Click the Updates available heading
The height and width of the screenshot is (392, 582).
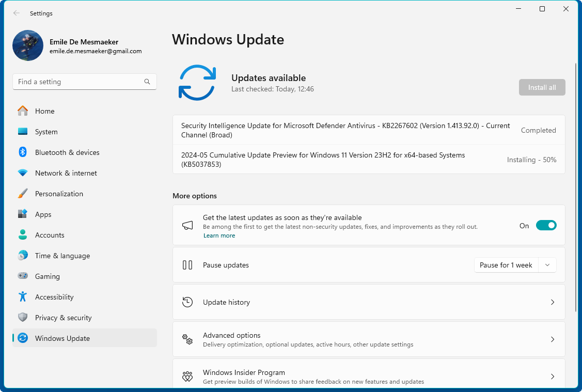pyautogui.click(x=269, y=78)
